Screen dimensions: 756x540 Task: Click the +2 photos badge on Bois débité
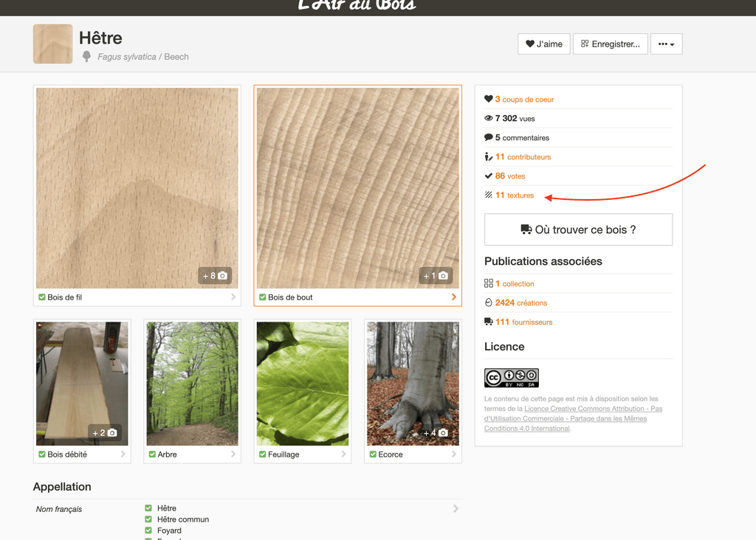click(x=105, y=432)
